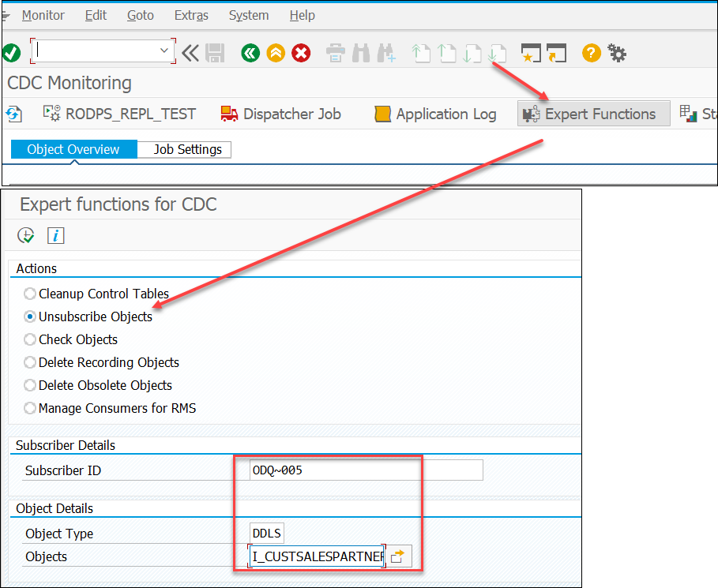Select Unsubscribe Objects radio button

[x=30, y=316]
